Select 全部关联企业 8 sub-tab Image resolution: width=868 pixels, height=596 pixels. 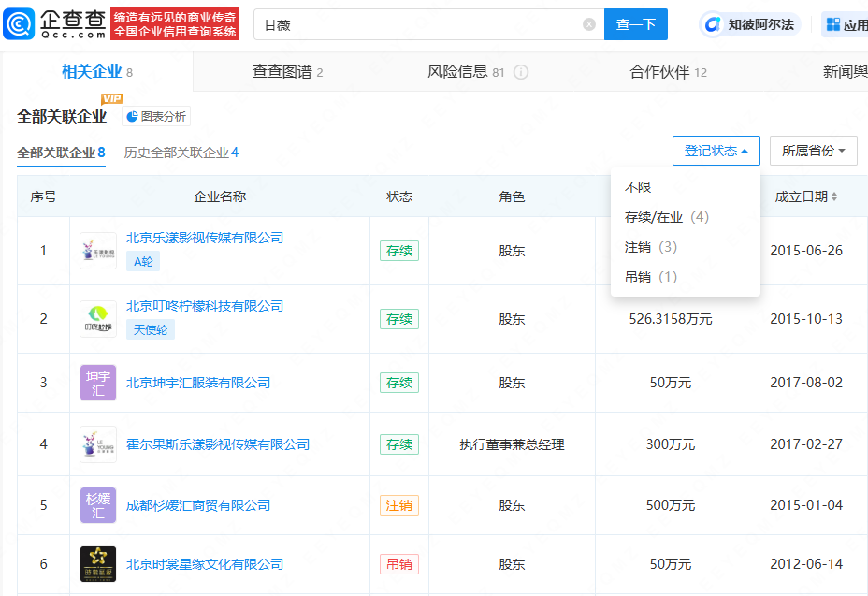(x=61, y=153)
